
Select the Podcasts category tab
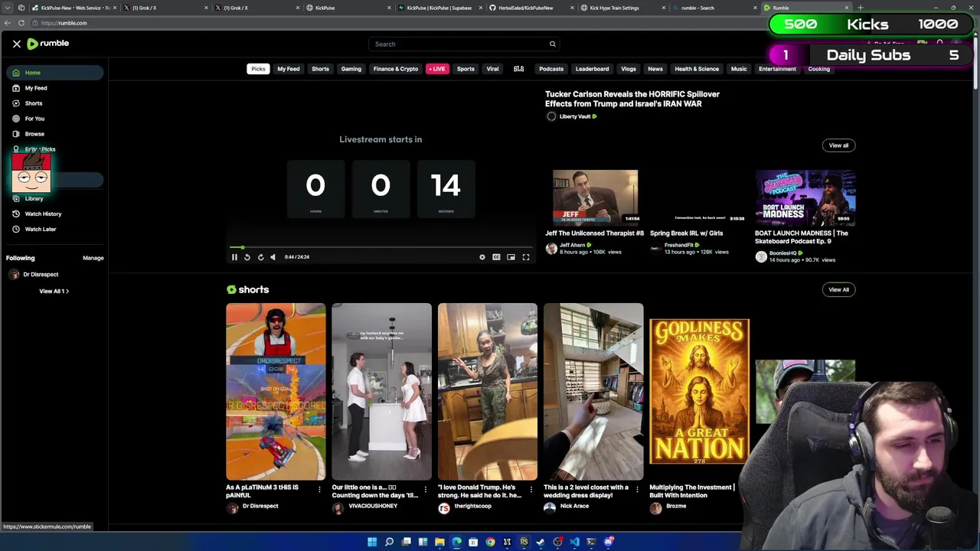coord(551,69)
